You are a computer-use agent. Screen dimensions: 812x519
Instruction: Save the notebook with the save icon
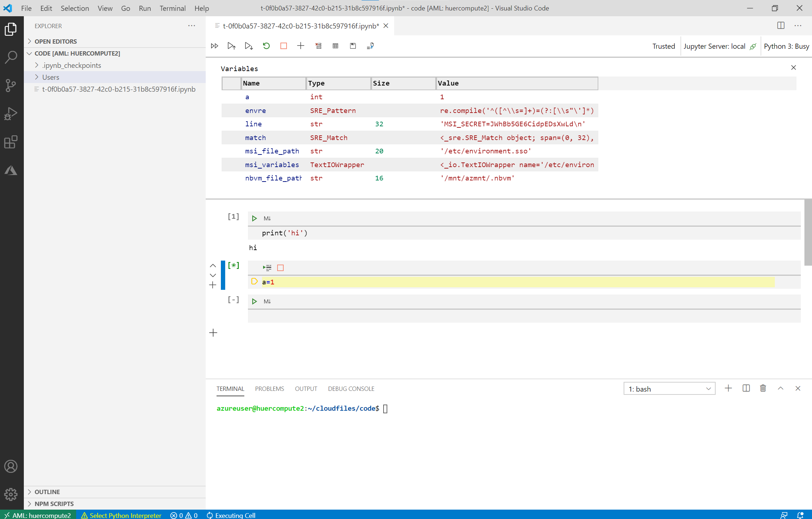coord(353,46)
